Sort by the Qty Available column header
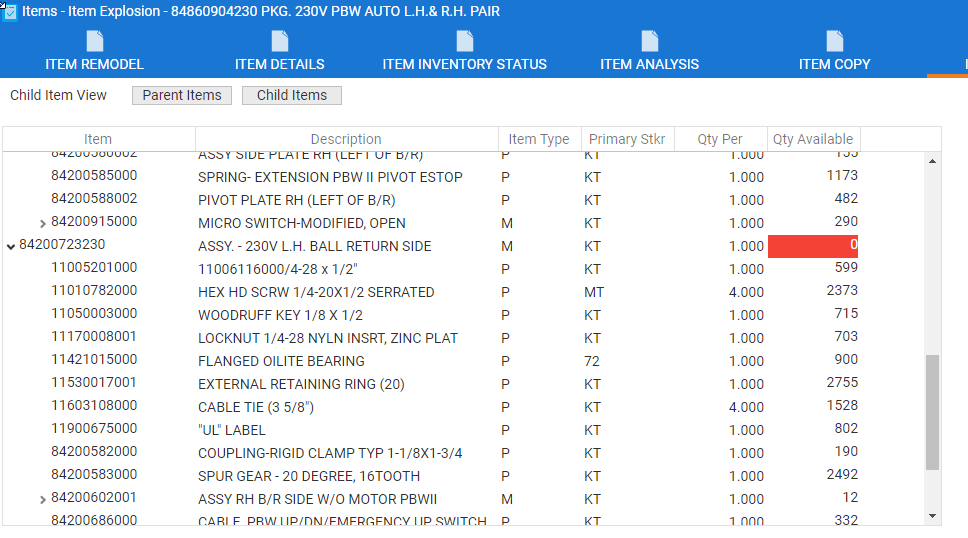 click(813, 139)
